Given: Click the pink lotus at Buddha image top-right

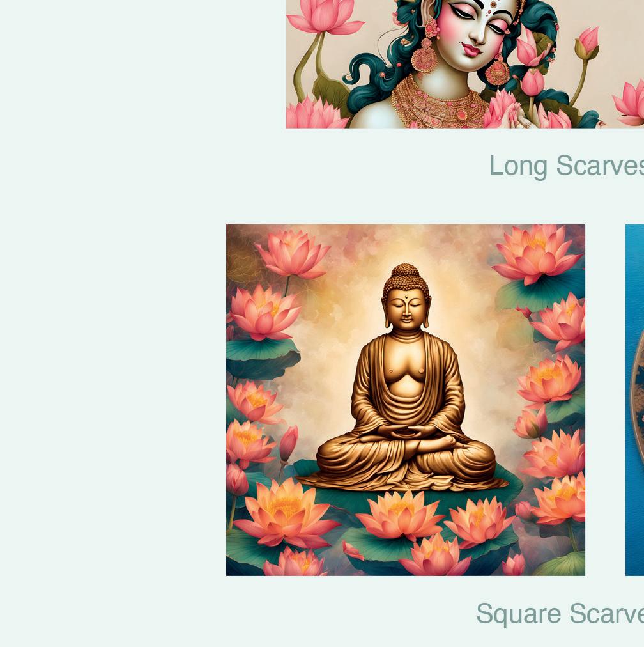Looking at the screenshot, I should (536, 254).
